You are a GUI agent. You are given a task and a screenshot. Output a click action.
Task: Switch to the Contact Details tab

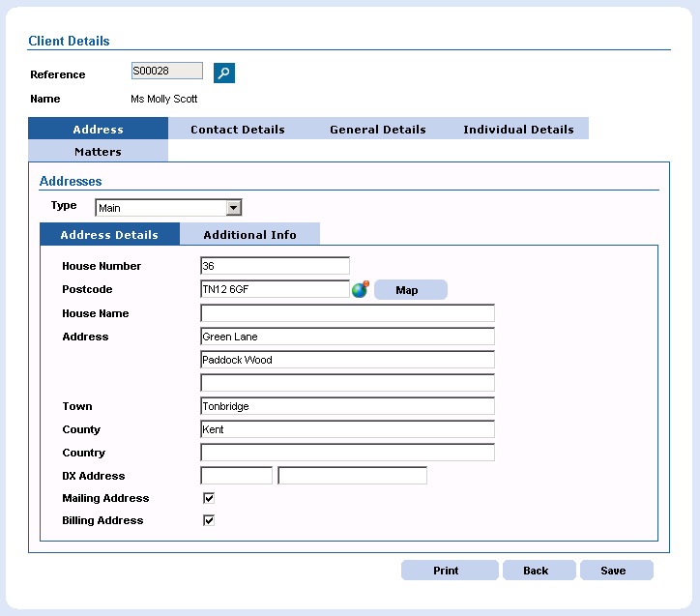pyautogui.click(x=238, y=129)
